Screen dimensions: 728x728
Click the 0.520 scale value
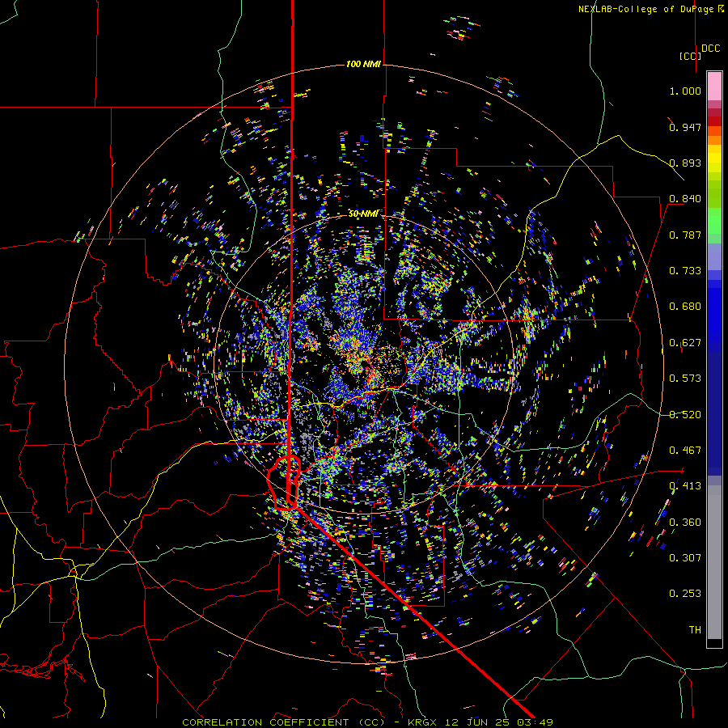685,415
